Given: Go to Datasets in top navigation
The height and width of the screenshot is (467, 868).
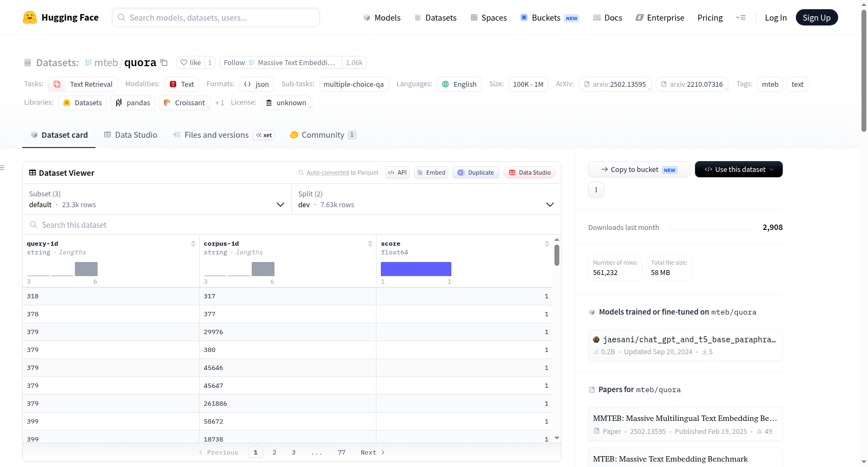Looking at the screenshot, I should coord(435,17).
